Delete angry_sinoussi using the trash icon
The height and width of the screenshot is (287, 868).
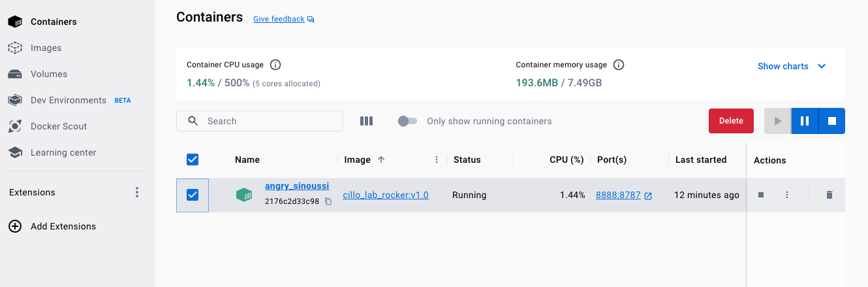829,195
